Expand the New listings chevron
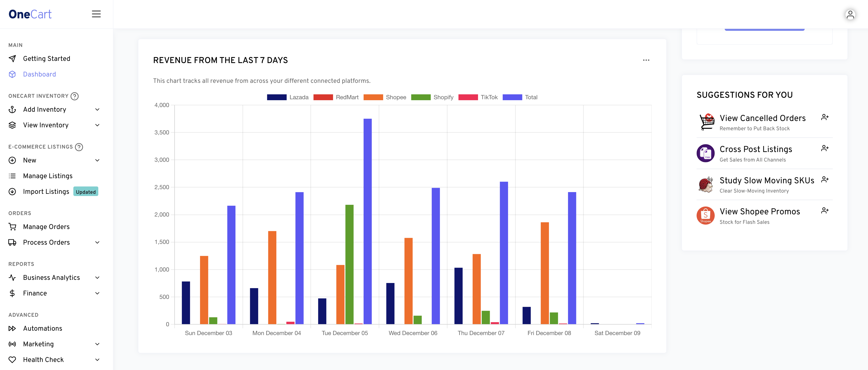The width and height of the screenshot is (868, 370). (x=97, y=160)
